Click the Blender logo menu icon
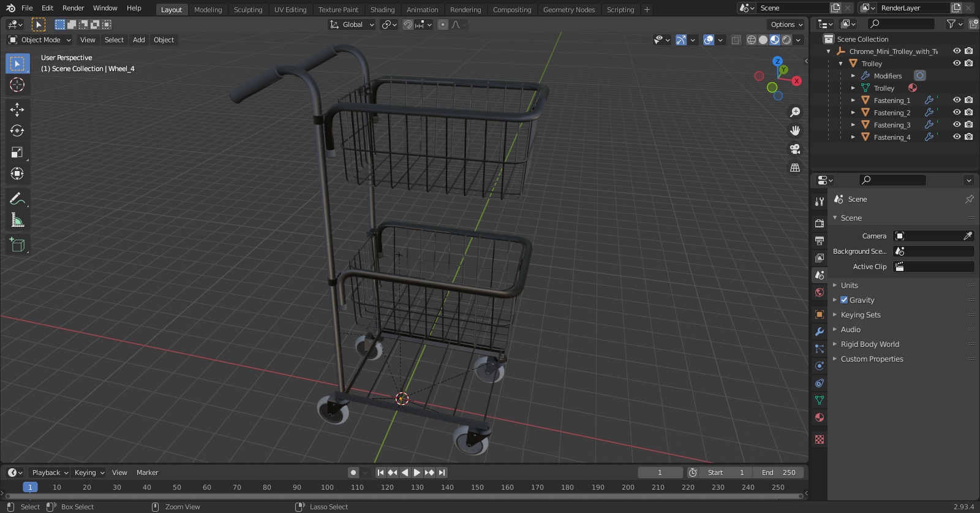980x513 pixels. (x=10, y=8)
